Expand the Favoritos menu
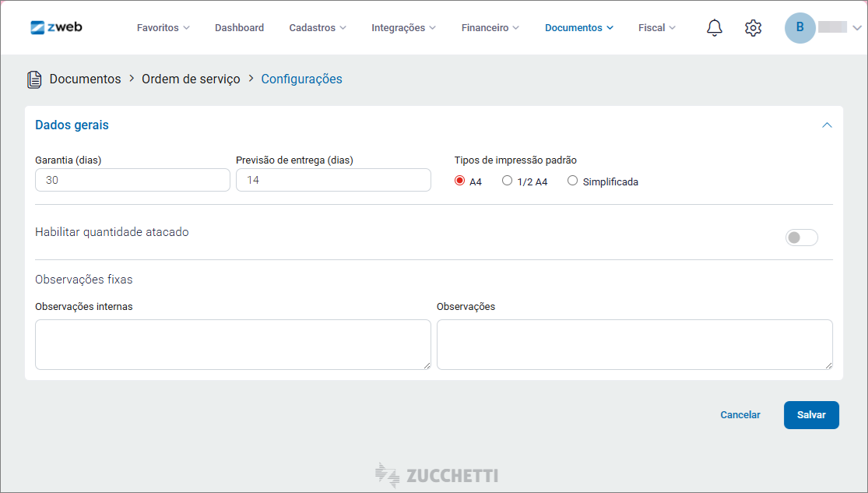Image resolution: width=868 pixels, height=493 pixels. click(163, 28)
